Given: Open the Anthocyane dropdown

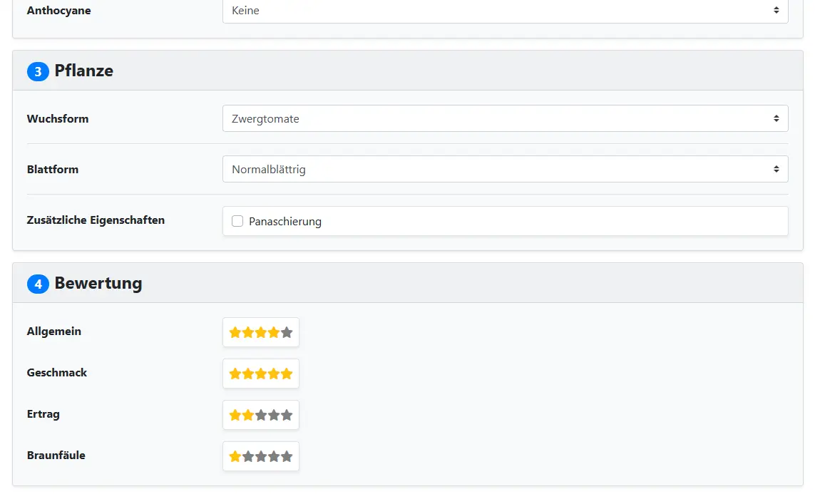Looking at the screenshot, I should (505, 11).
